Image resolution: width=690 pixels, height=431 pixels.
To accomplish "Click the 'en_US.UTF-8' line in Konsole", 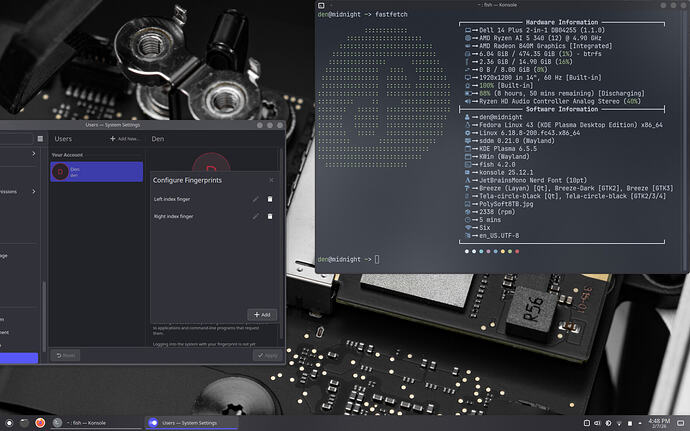I will [x=492, y=236].
